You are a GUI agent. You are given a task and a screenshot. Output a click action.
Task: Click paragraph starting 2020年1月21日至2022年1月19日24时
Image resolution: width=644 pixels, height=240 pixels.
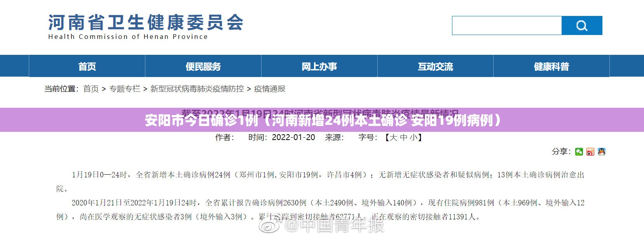[320, 210]
